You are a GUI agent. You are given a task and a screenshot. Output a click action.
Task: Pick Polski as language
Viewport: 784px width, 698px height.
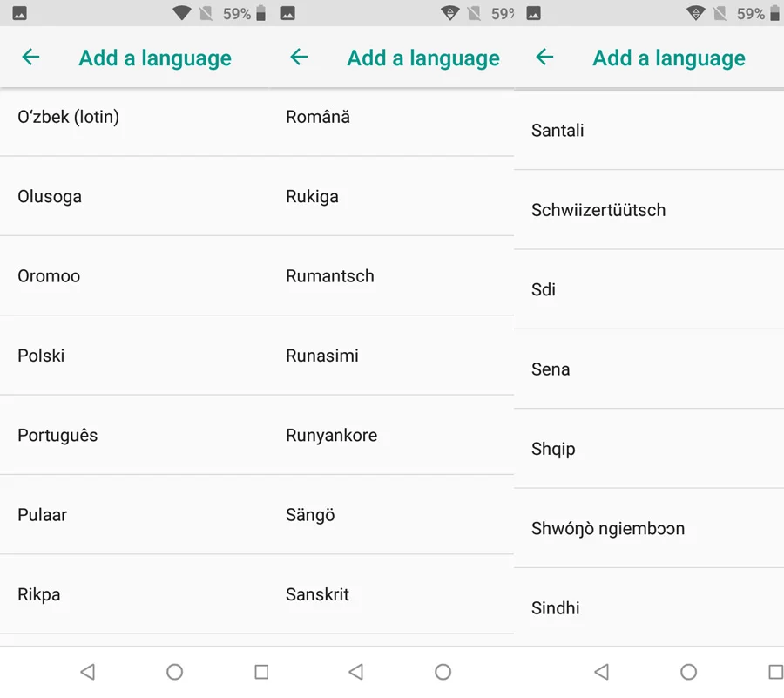click(134, 355)
